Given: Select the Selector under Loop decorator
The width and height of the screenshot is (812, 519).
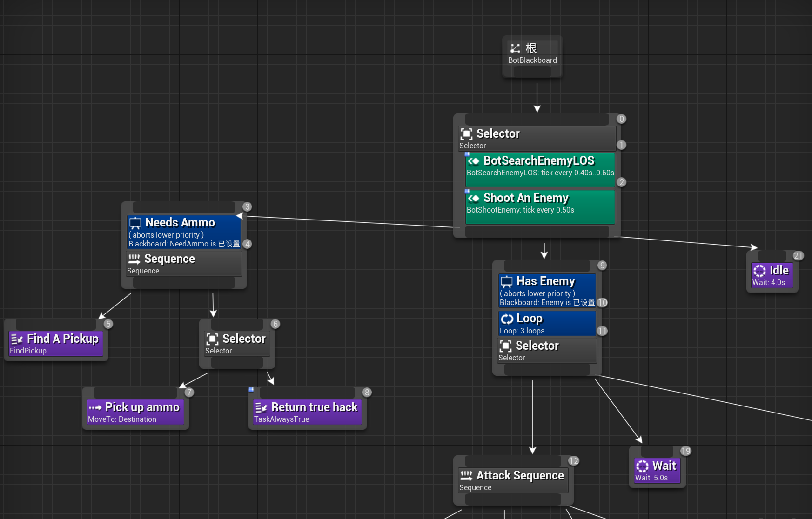Looking at the screenshot, I should pos(547,351).
